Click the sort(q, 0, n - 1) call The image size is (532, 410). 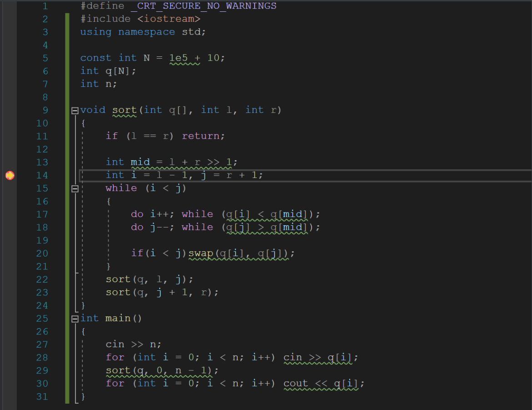(x=159, y=370)
